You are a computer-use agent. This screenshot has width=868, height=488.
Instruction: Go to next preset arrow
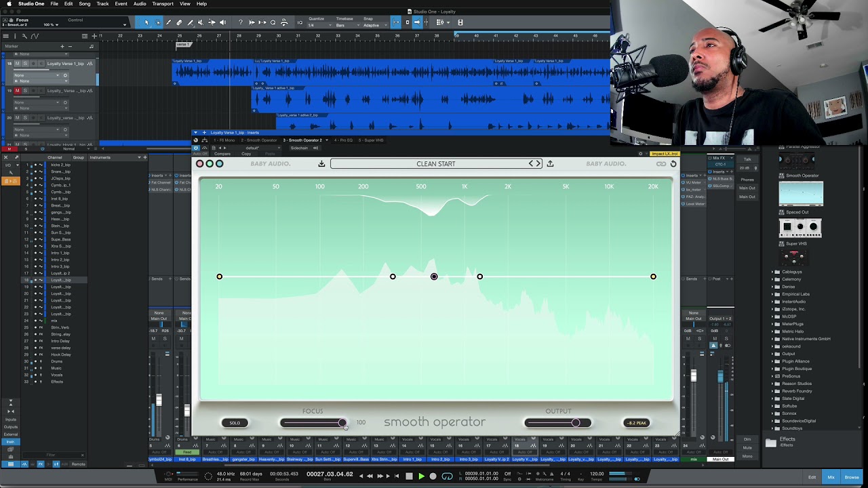coord(538,164)
